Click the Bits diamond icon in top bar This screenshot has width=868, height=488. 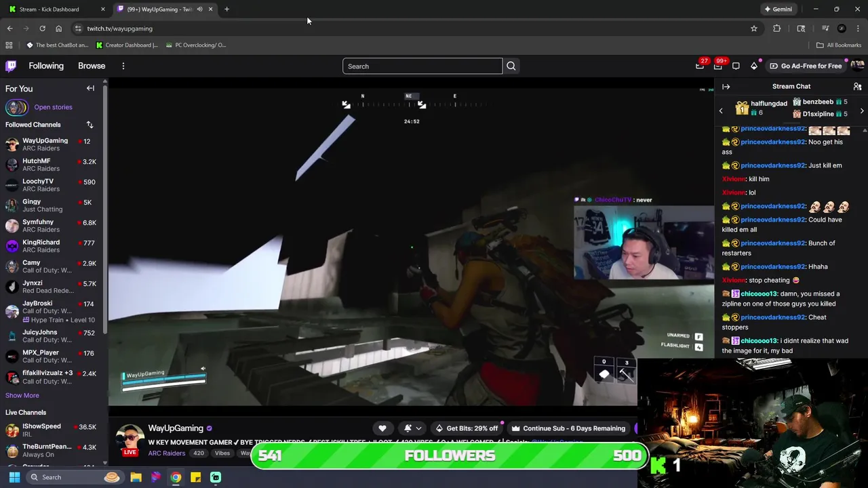(754, 66)
